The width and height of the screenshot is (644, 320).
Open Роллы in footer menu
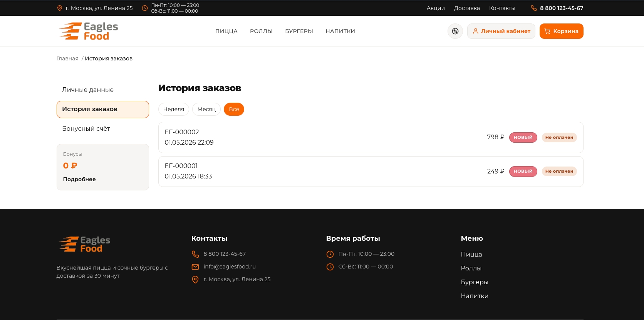click(471, 268)
